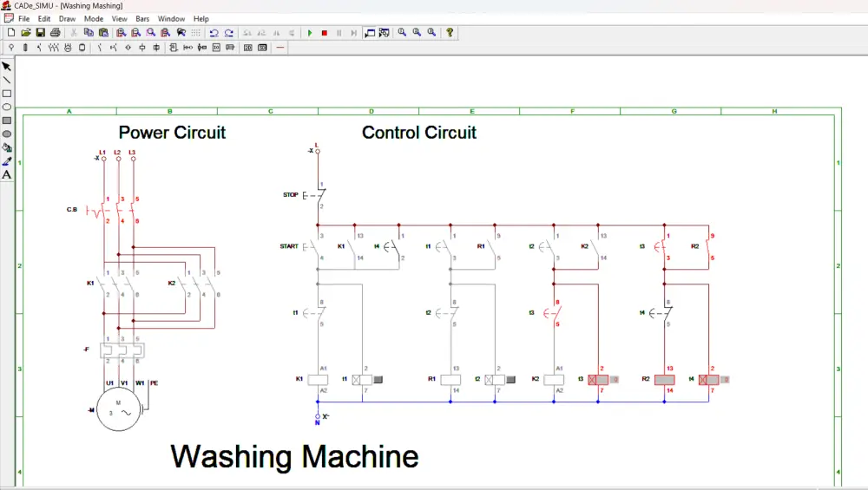Save the circuit with the floppy icon

coord(41,33)
